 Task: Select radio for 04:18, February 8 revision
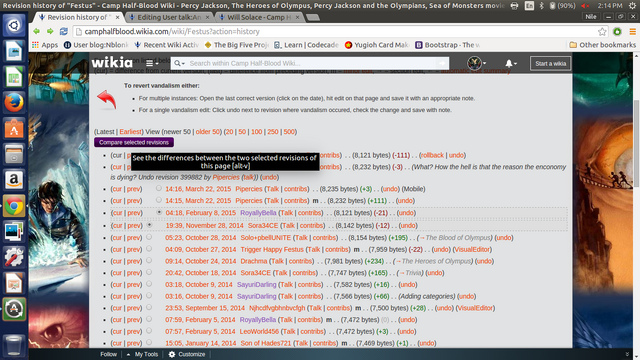click(159, 212)
